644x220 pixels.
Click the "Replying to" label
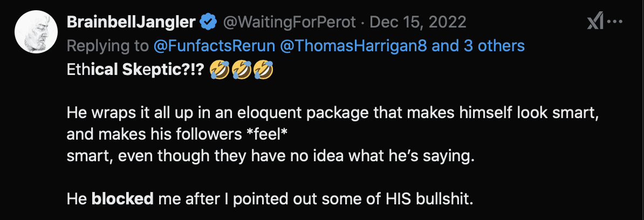[x=107, y=46]
